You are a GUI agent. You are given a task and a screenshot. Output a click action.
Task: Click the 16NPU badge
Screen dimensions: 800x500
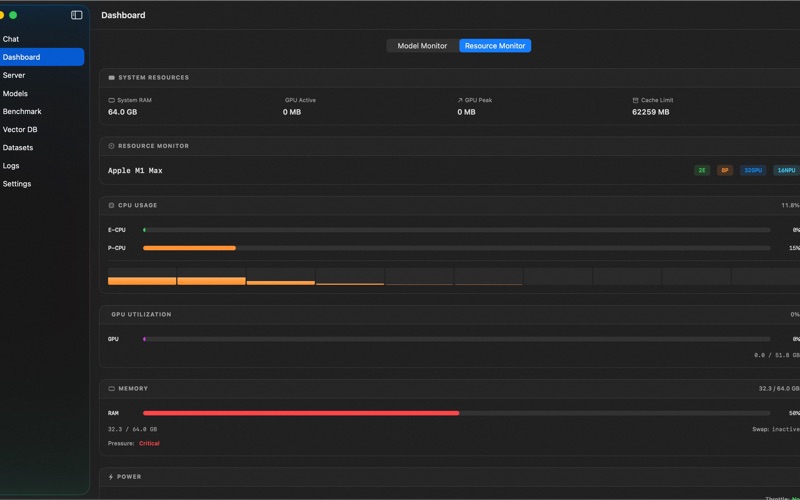786,170
